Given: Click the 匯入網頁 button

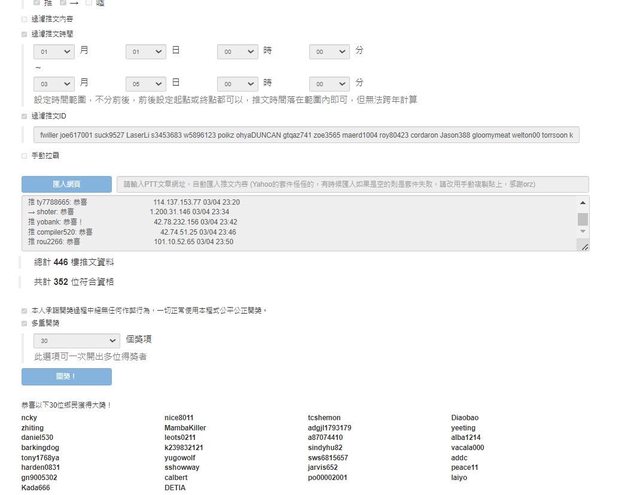Looking at the screenshot, I should click(66, 184).
